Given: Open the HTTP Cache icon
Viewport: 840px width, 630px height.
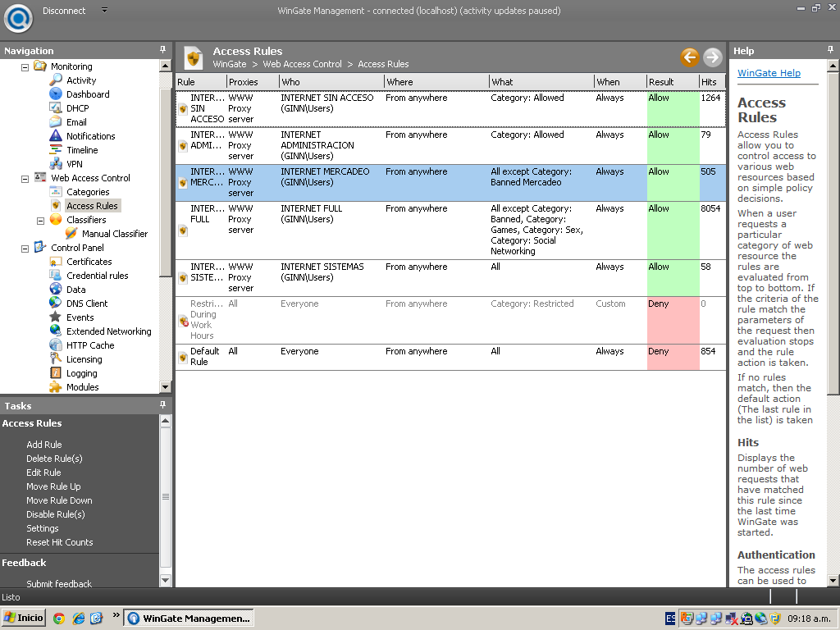Looking at the screenshot, I should pyautogui.click(x=56, y=345).
